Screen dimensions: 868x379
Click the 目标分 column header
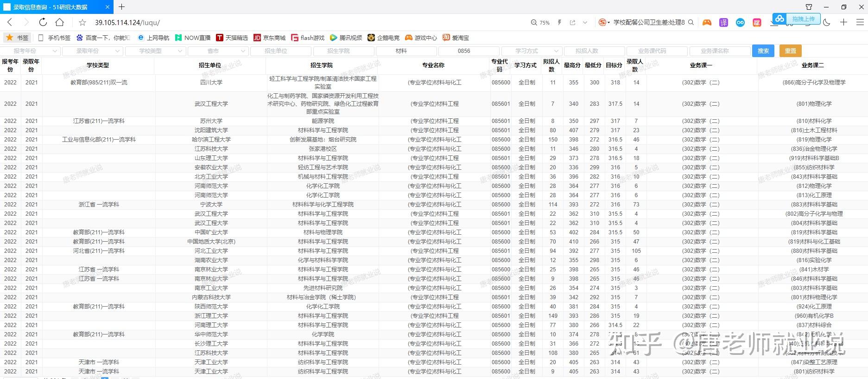tap(614, 65)
